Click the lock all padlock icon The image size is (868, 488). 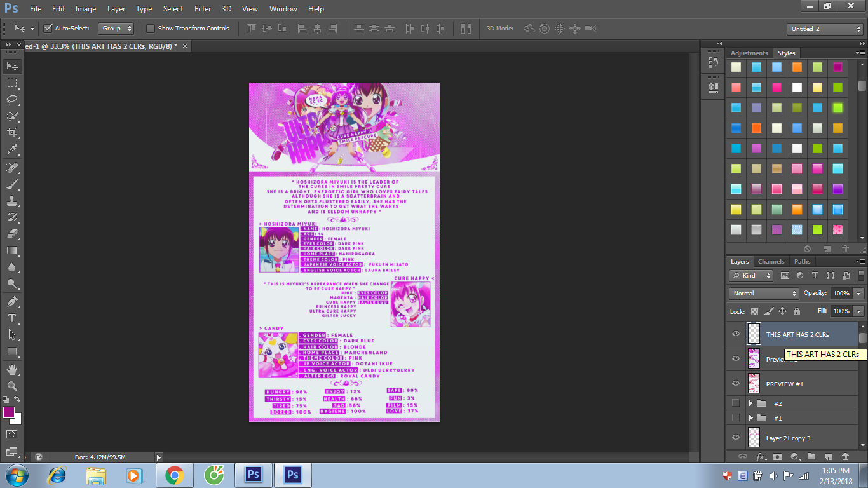coord(796,311)
